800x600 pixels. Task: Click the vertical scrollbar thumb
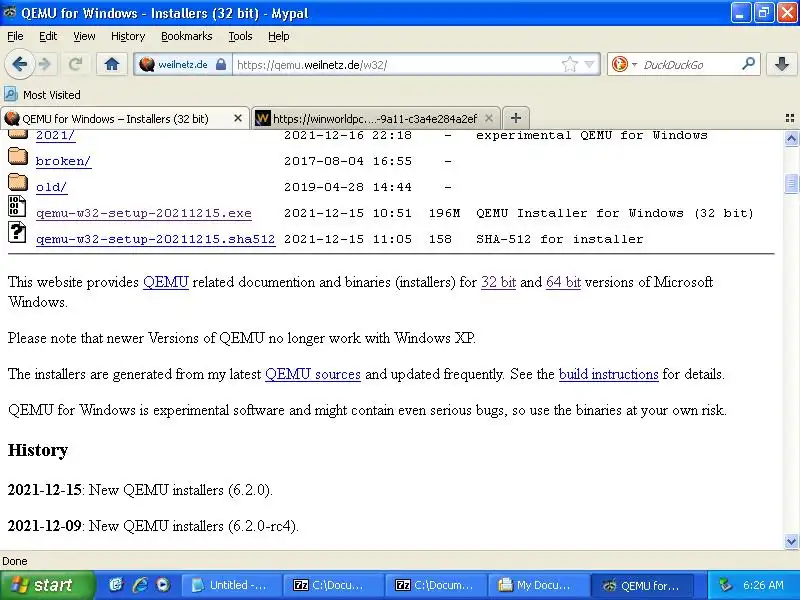(x=791, y=184)
